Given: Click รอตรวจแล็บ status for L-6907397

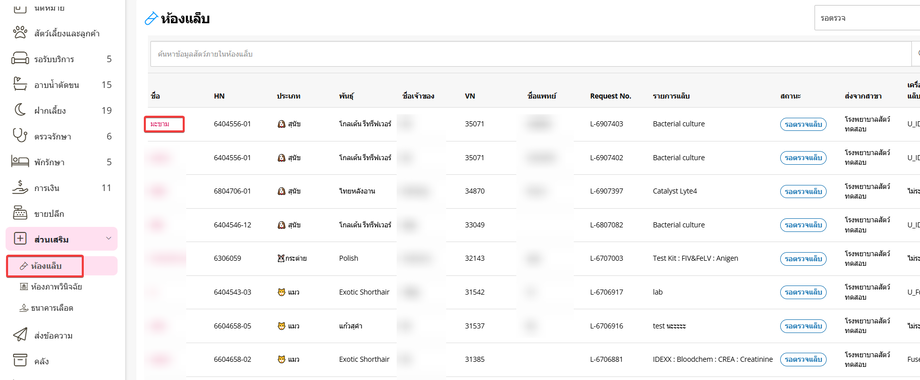Looking at the screenshot, I should pos(803,191).
